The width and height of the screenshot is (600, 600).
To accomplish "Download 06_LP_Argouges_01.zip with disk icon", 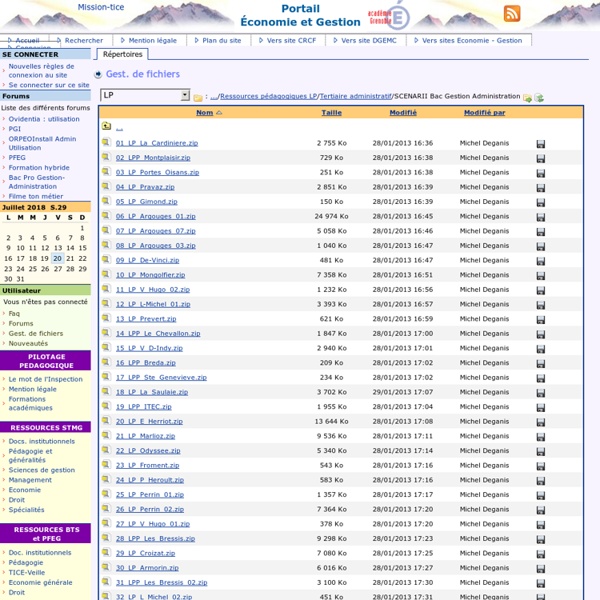I will [x=540, y=217].
